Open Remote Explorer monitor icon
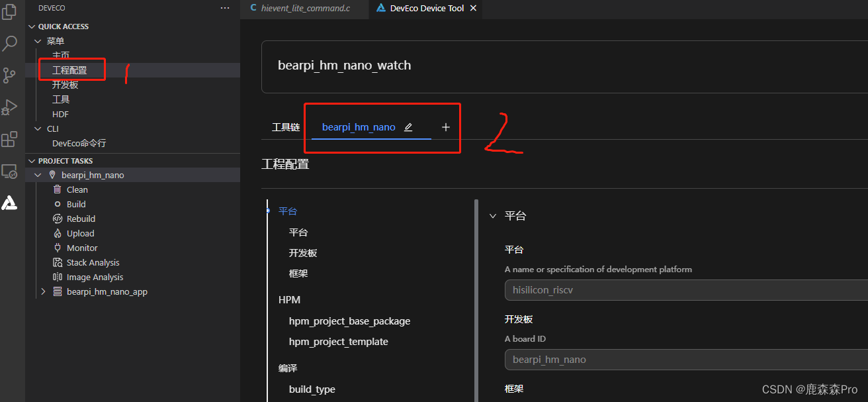Viewport: 868px width, 402px height. click(x=9, y=172)
